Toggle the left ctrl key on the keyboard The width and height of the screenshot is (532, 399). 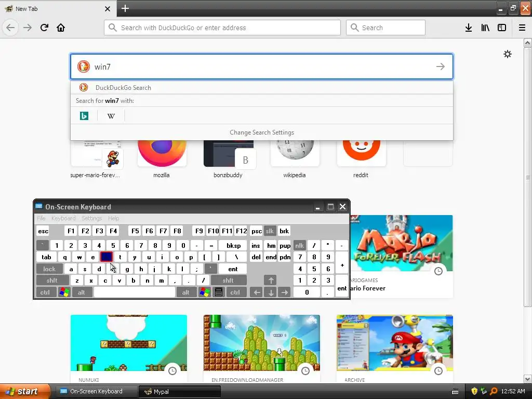[x=46, y=292]
